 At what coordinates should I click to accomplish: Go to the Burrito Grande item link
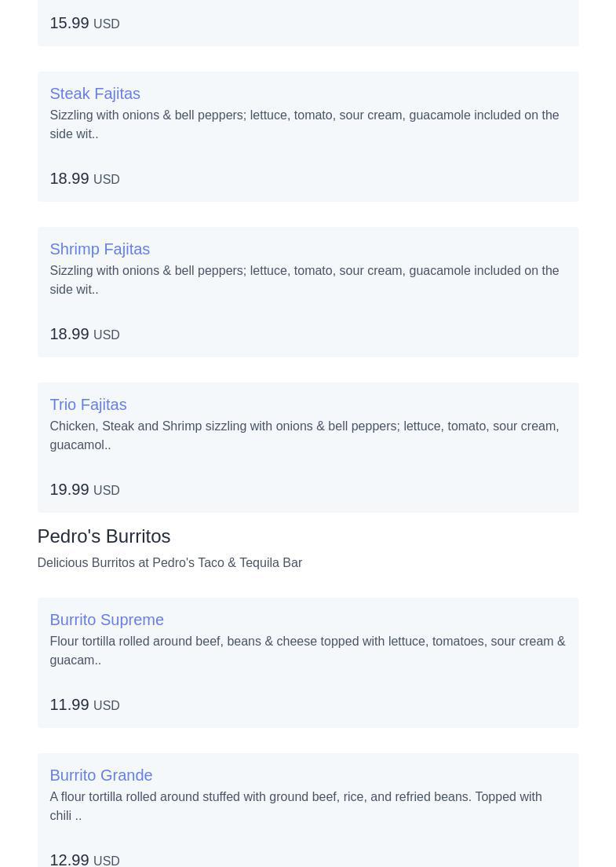click(x=101, y=775)
